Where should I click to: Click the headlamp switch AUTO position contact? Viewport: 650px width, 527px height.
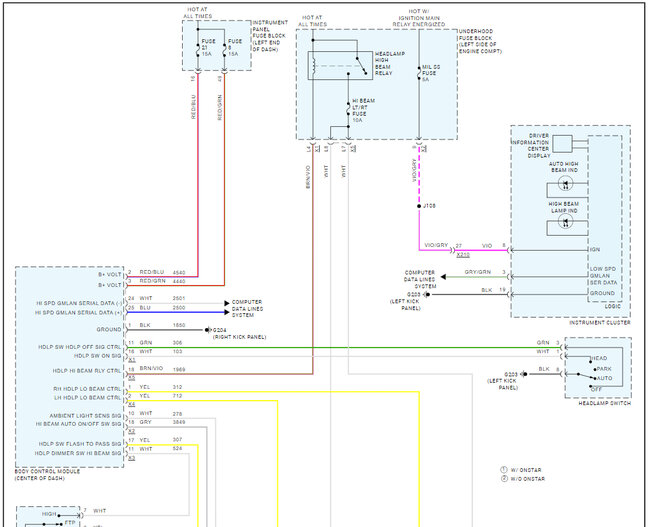594,378
